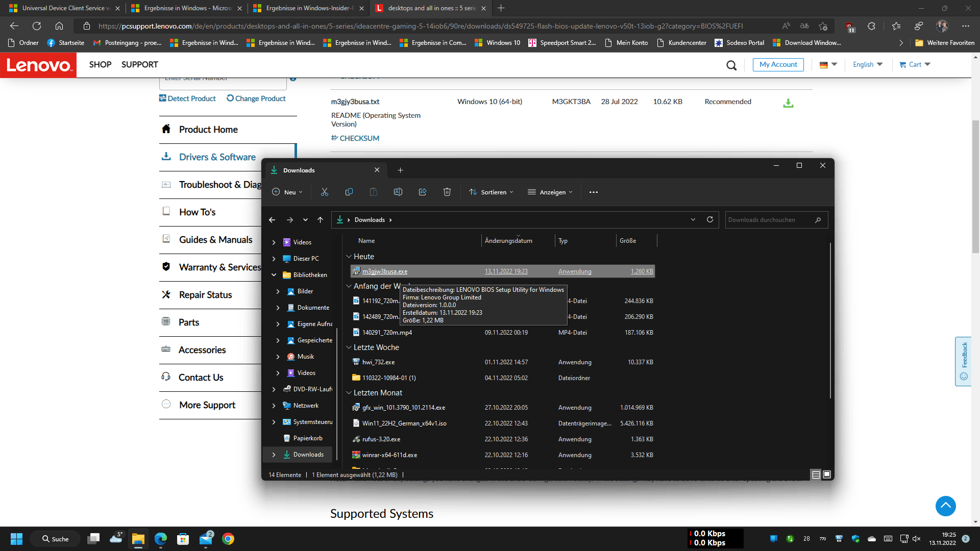Open Google Chrome from the taskbar

(228, 539)
